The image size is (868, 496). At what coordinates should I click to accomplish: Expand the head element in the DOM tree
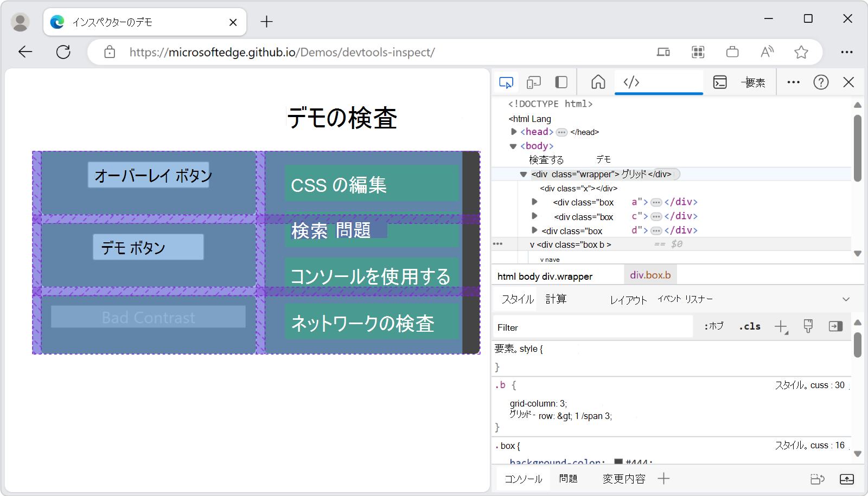point(513,131)
